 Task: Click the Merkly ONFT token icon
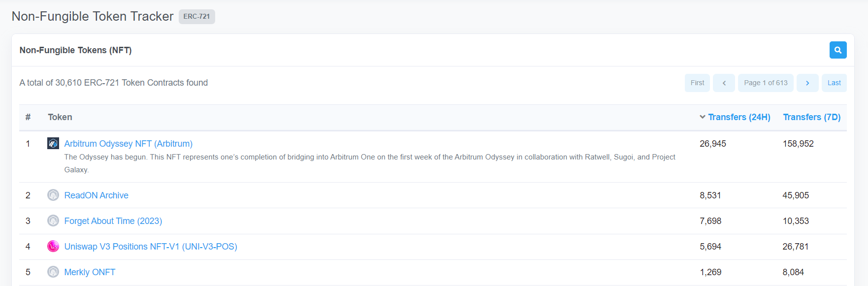53,272
